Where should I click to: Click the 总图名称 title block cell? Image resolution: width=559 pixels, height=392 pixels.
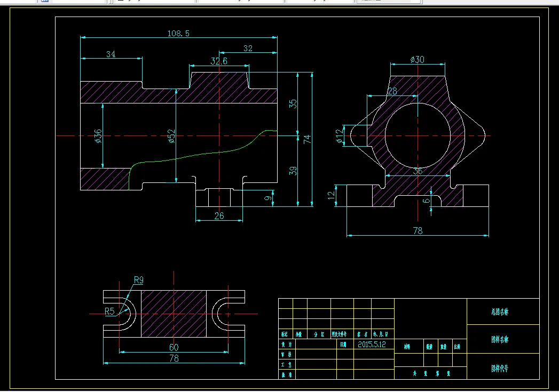(x=500, y=312)
